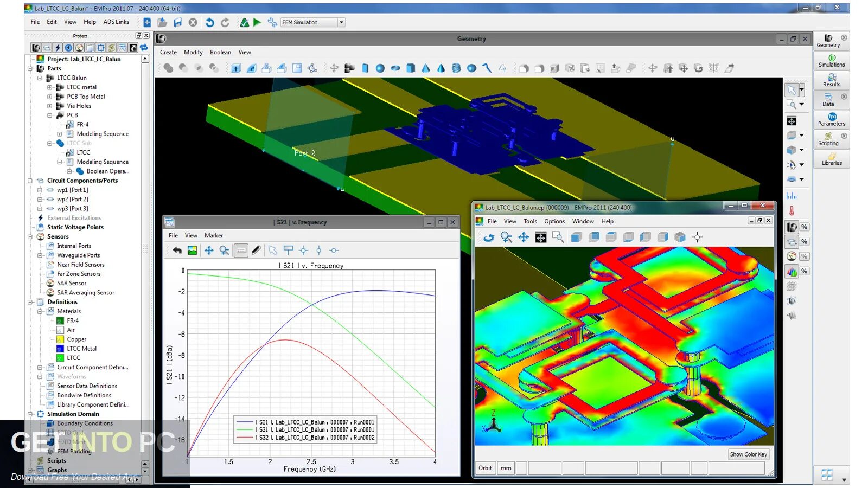
Task: Toggle sensors filter in Project tree toolbar
Action: pyautogui.click(x=79, y=48)
